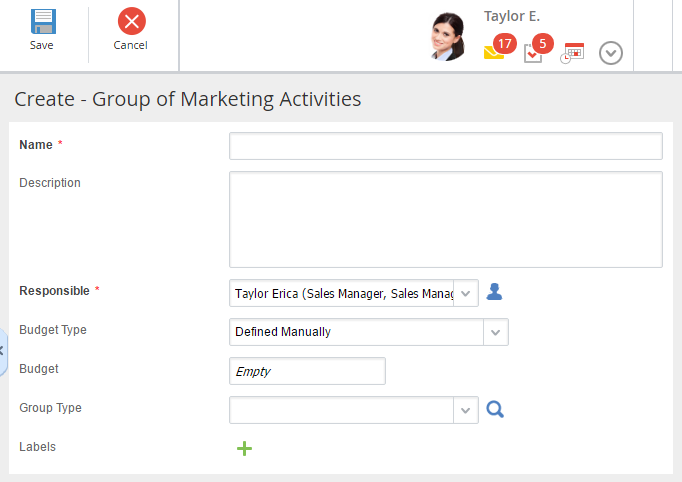
Task: Add a label with green plus
Action: click(244, 448)
